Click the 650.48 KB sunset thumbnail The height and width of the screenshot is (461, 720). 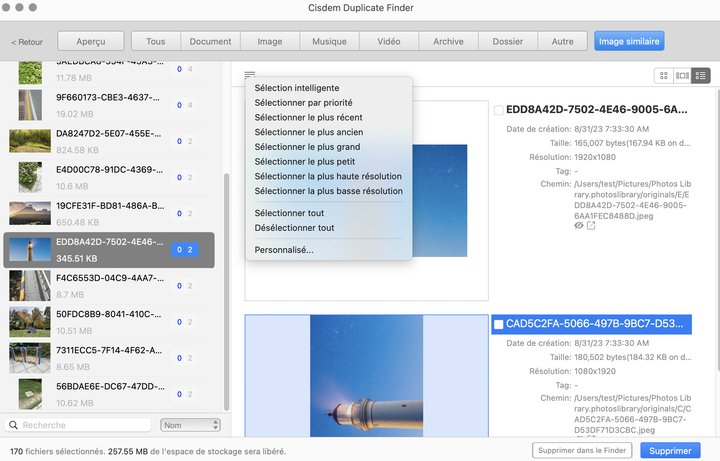[x=30, y=214]
